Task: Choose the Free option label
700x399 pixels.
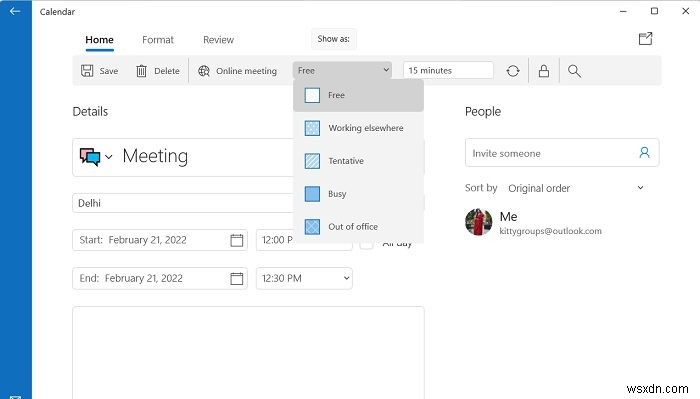Action: [336, 95]
